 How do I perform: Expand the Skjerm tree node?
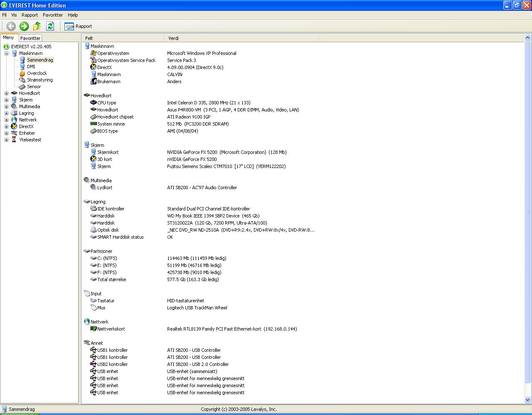(6, 100)
